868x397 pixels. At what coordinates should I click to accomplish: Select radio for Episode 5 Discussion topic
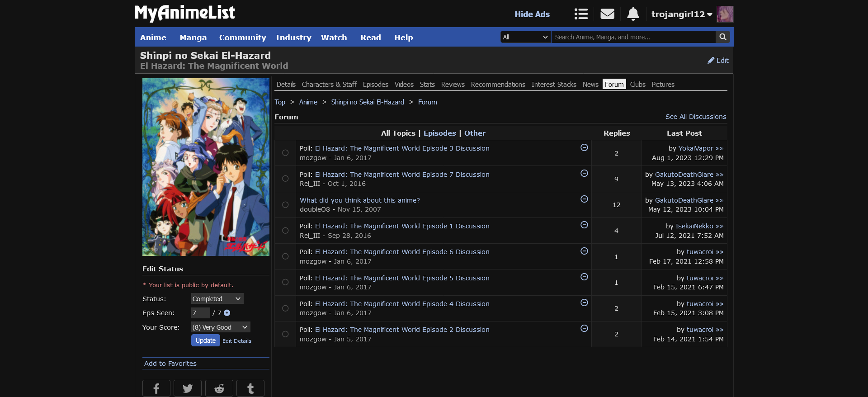[x=285, y=282]
